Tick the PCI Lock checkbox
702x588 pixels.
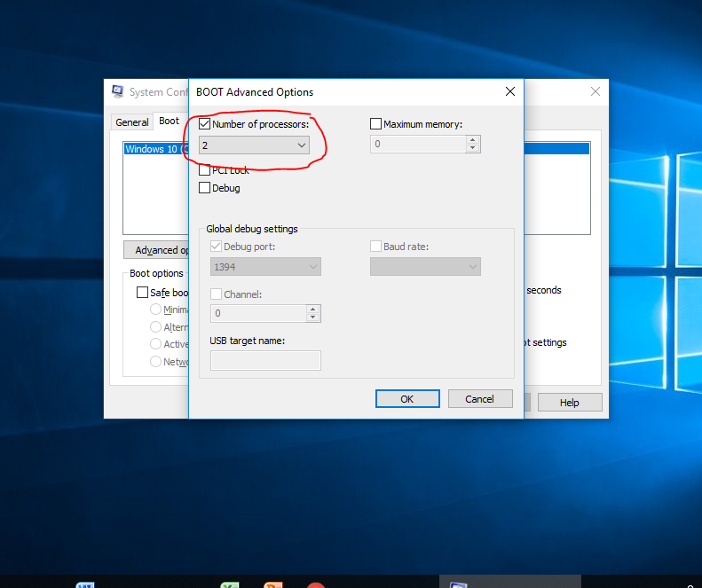(205, 170)
